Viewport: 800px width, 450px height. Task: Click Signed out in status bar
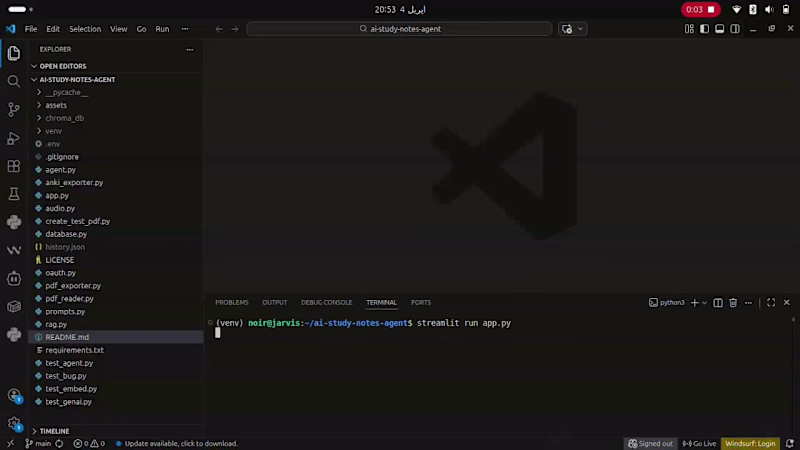[x=651, y=443]
